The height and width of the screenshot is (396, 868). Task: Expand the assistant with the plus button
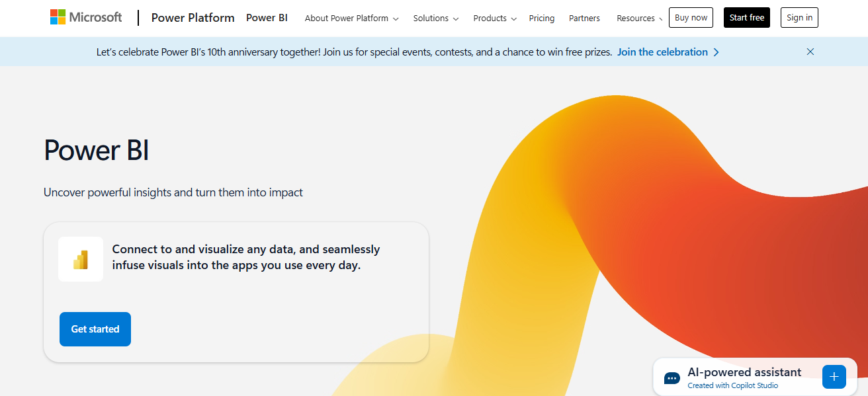(834, 377)
